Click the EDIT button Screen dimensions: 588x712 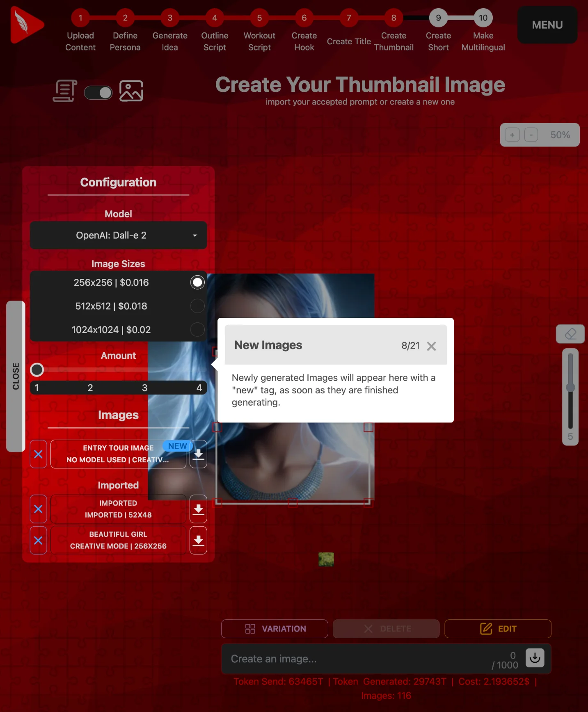(498, 629)
